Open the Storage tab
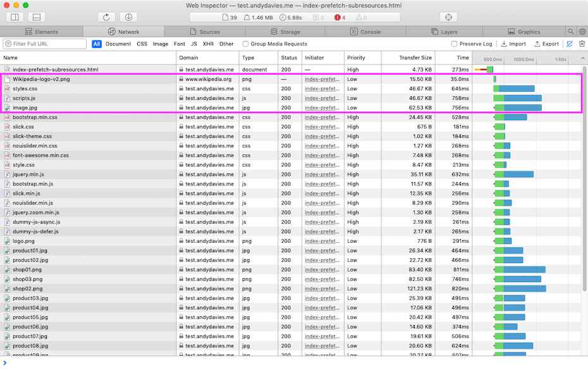 285,32
